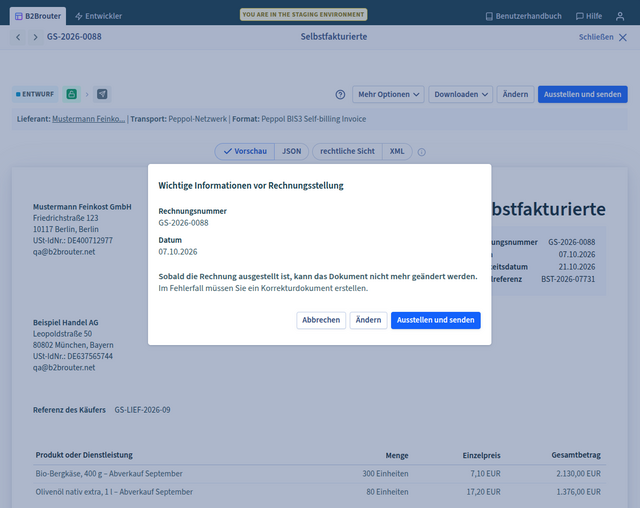Click the Mustermann Feinkost GmbH name
The height and width of the screenshot is (508, 640).
click(82, 207)
